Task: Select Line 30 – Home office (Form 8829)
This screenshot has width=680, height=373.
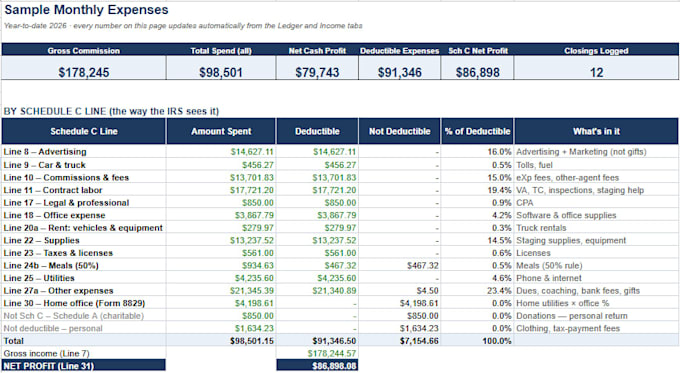Action: pos(74,303)
